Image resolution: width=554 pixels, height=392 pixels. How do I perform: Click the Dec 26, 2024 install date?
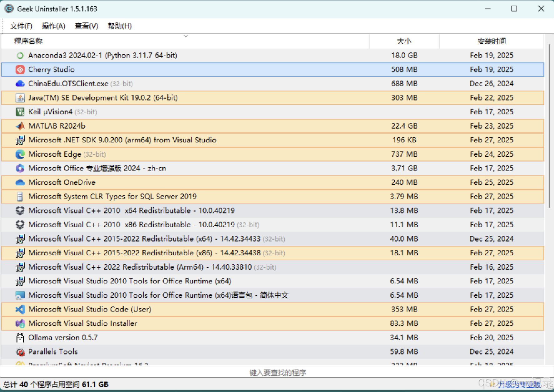pos(492,84)
